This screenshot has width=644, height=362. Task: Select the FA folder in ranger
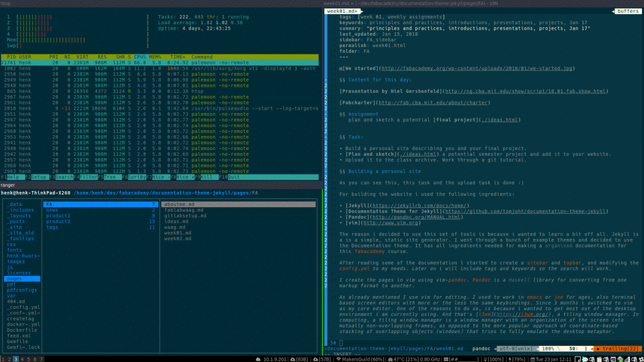point(101,205)
